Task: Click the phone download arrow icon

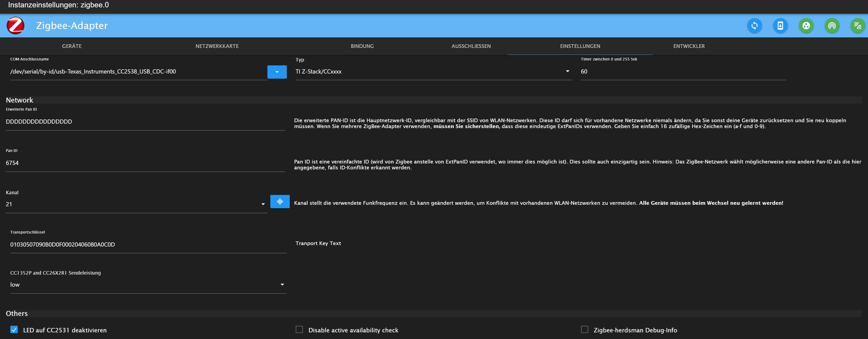Action: tap(780, 26)
